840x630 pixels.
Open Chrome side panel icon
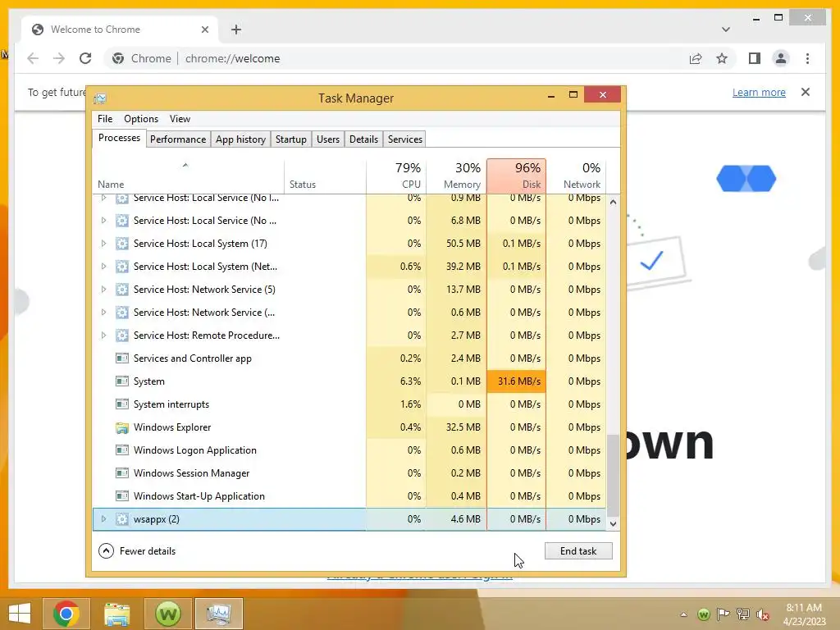point(755,58)
